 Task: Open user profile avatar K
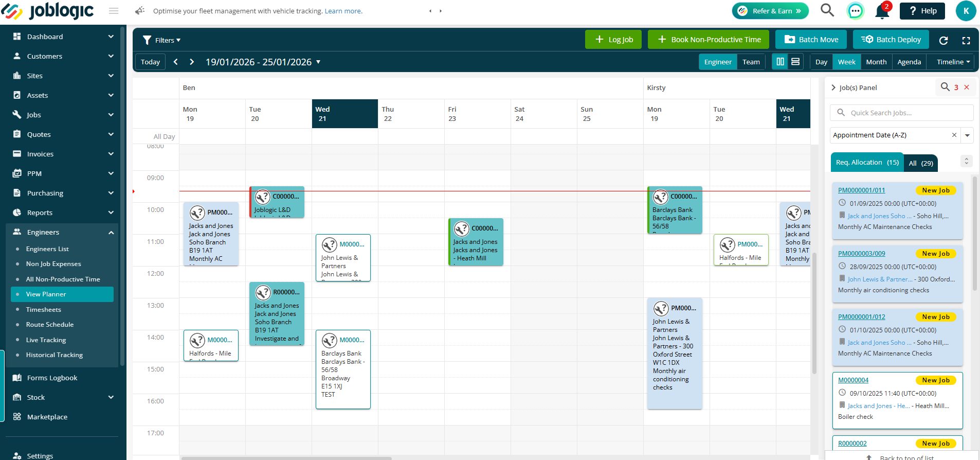tap(966, 11)
